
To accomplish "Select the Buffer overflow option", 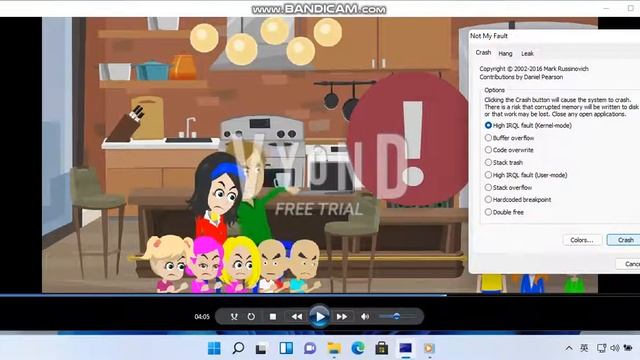I will point(509,138).
